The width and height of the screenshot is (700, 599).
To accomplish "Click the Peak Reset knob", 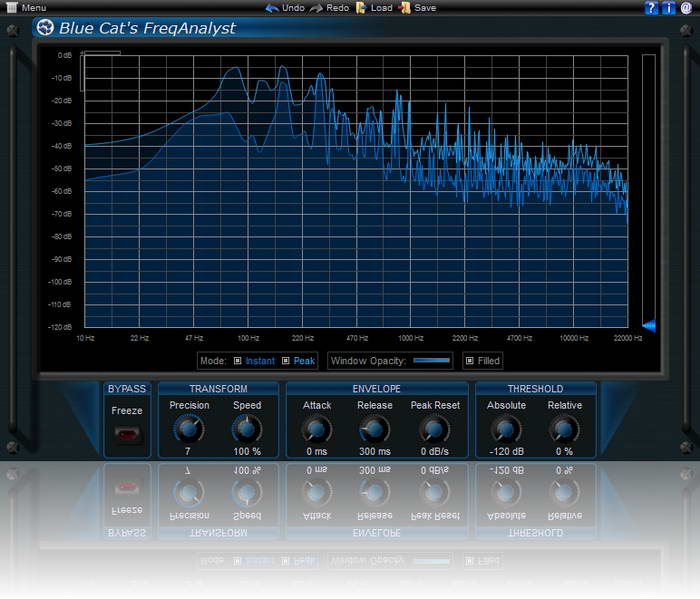I will click(x=434, y=428).
